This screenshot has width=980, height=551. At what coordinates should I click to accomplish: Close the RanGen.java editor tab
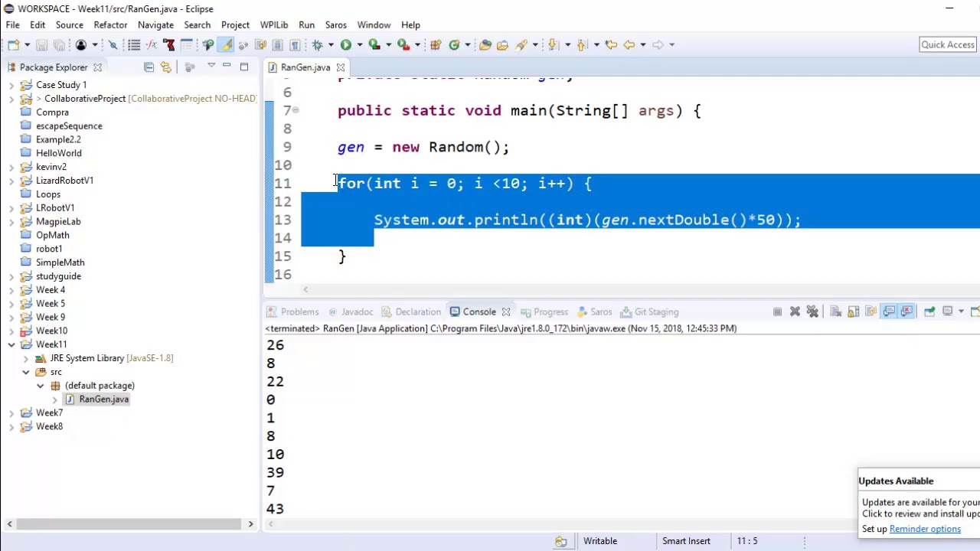(x=340, y=67)
